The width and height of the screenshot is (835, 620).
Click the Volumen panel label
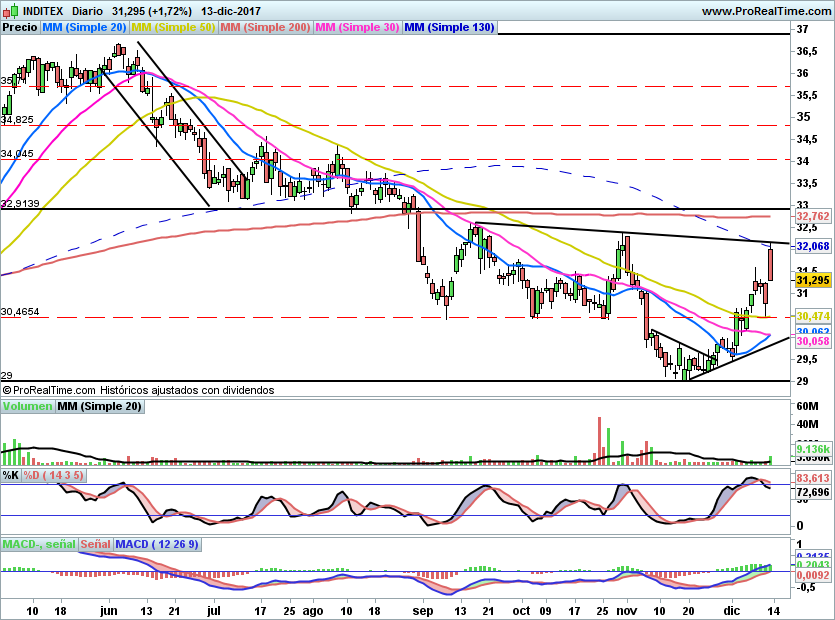click(27, 406)
